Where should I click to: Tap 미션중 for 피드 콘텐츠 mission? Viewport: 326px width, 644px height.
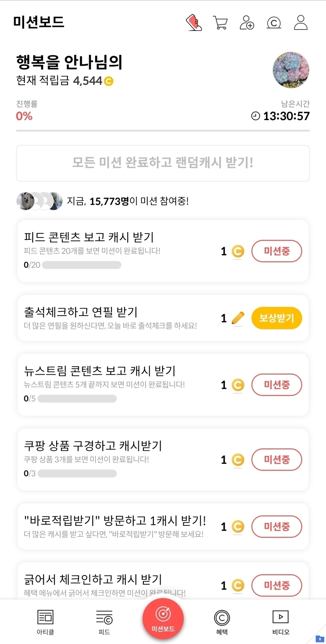click(277, 251)
